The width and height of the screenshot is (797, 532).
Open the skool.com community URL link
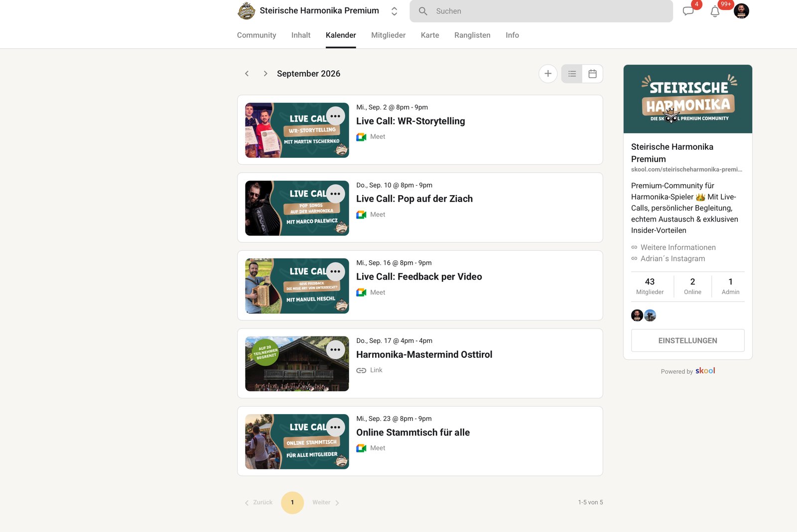pyautogui.click(x=686, y=170)
